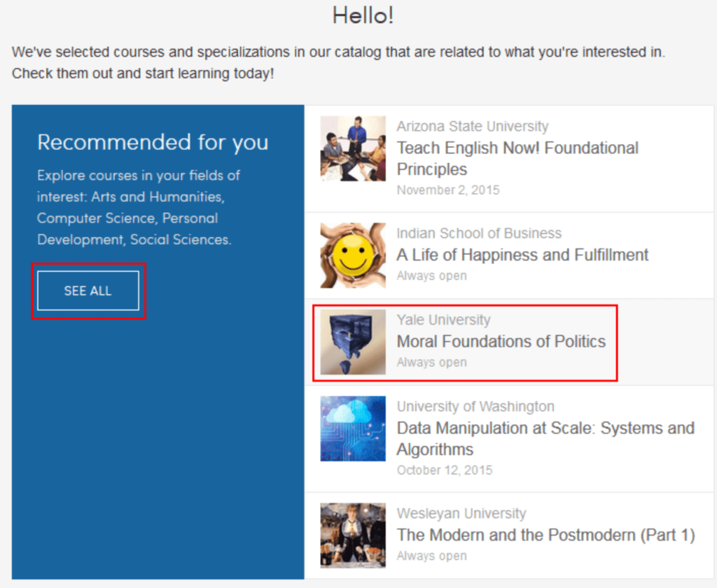
Task: Click the November 2, 2015 date
Action: (x=448, y=190)
